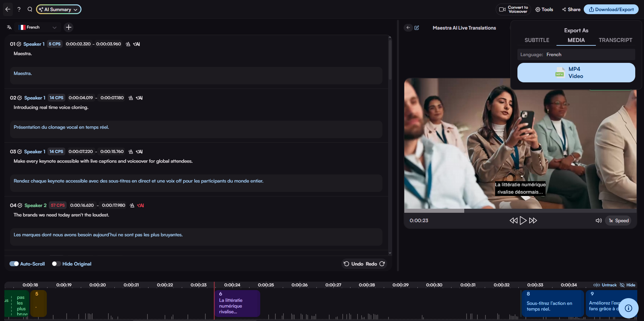Mute the video volume icon
The width and height of the screenshot is (644, 321).
[598, 220]
